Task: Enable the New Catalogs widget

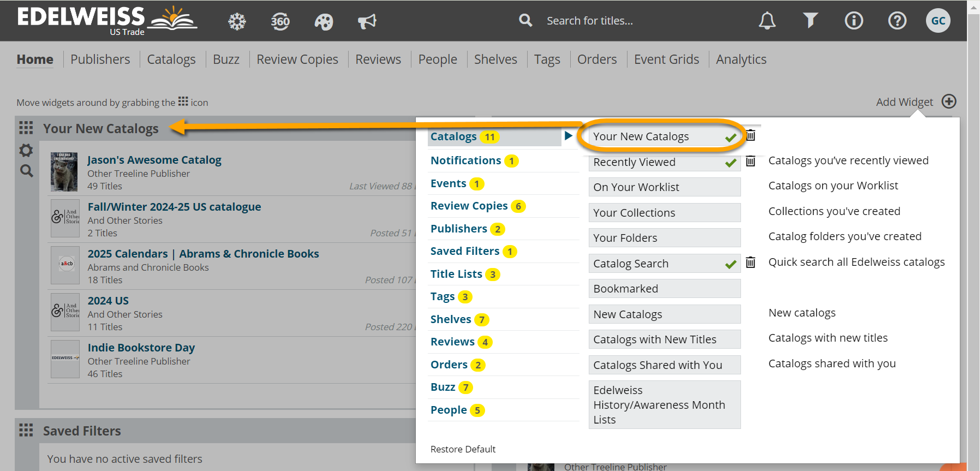Action: (x=664, y=314)
